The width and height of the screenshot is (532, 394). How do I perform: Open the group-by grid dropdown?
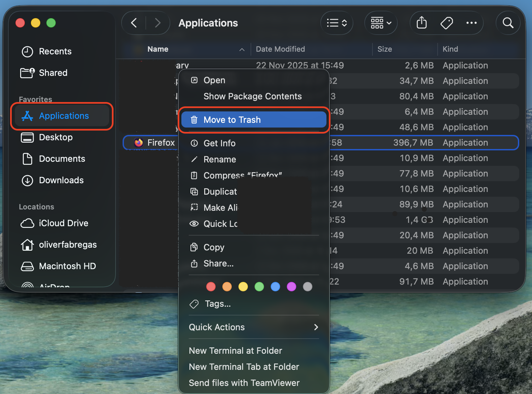click(381, 23)
